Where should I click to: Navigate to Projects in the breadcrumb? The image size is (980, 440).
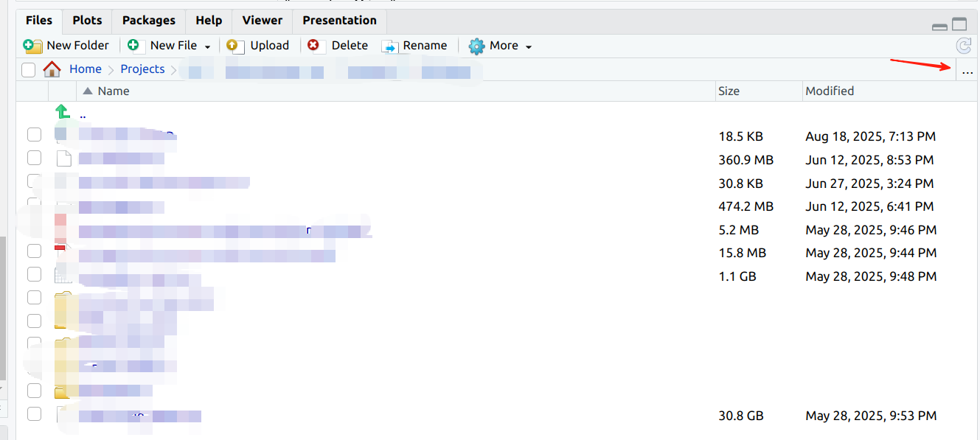tap(142, 69)
